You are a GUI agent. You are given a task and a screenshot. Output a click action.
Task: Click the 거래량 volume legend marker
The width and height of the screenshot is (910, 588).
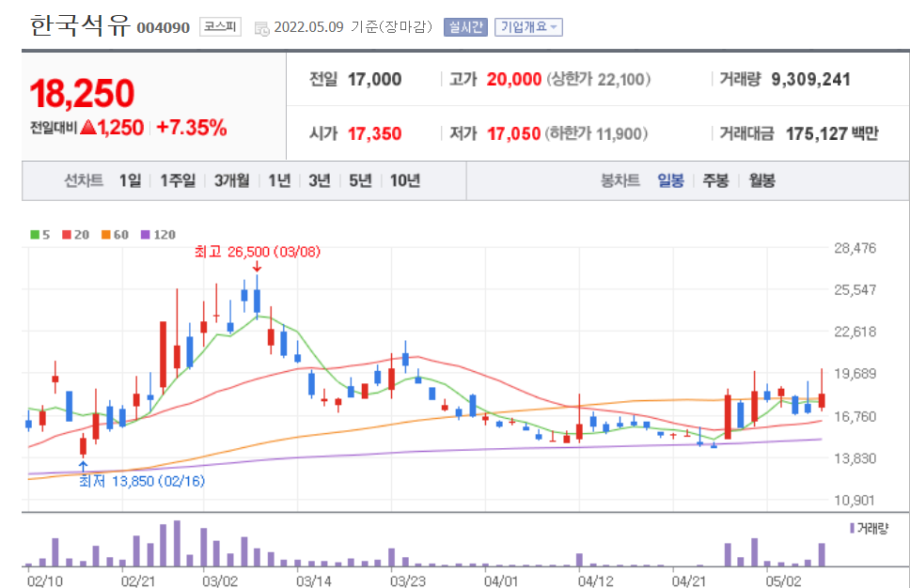click(852, 528)
